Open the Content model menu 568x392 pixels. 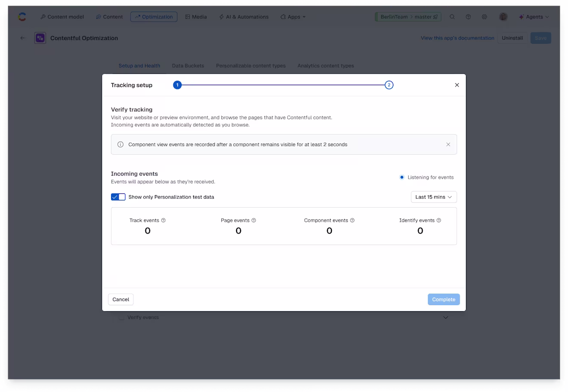62,17
